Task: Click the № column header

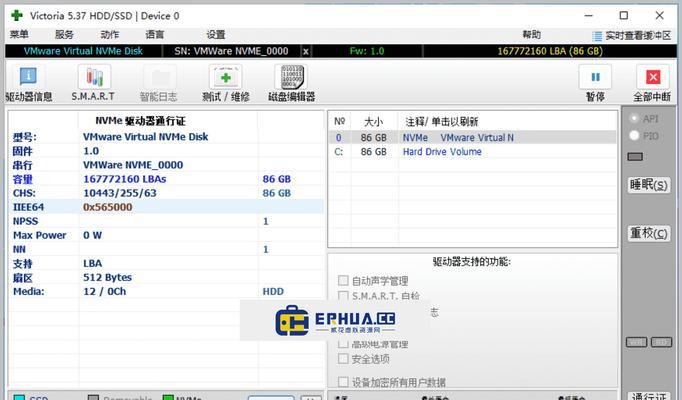Action: [339, 121]
